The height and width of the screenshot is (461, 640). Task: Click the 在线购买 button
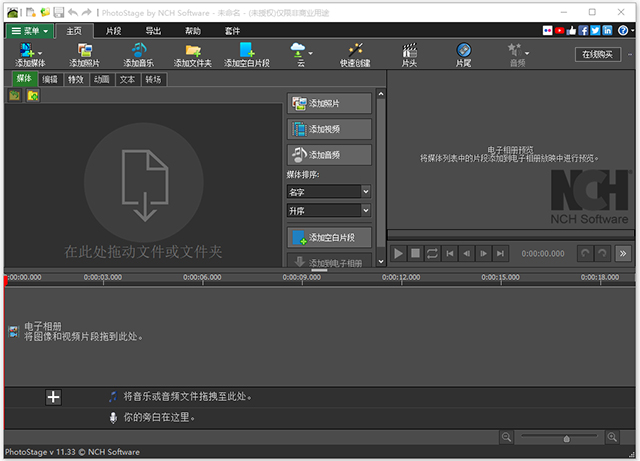coord(600,54)
